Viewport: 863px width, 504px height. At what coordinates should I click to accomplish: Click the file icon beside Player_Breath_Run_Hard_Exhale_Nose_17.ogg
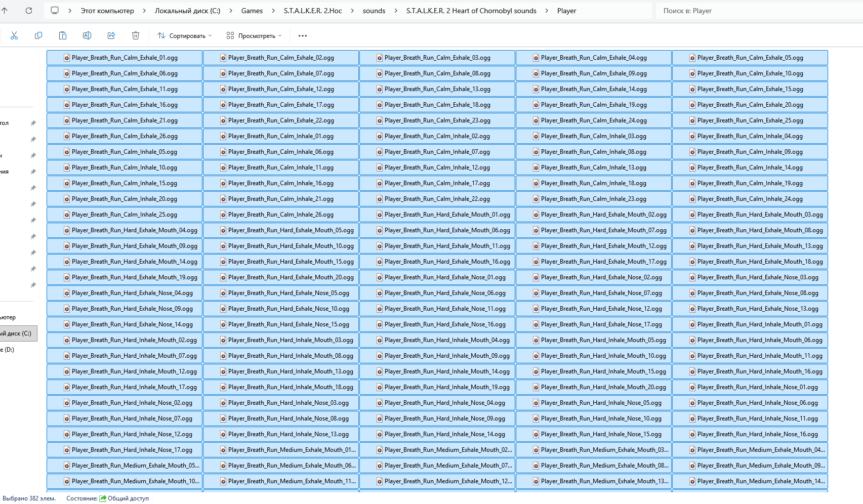click(536, 324)
